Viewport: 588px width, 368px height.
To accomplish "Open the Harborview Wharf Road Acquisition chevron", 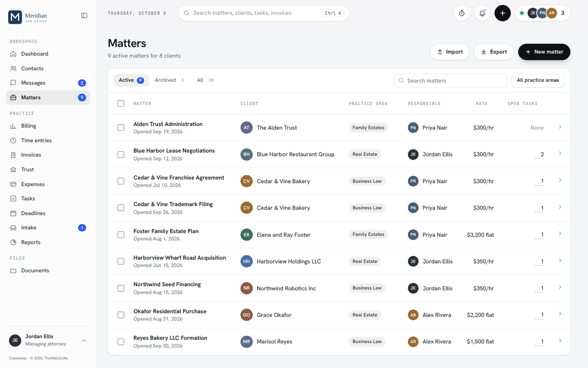I will pos(560,261).
